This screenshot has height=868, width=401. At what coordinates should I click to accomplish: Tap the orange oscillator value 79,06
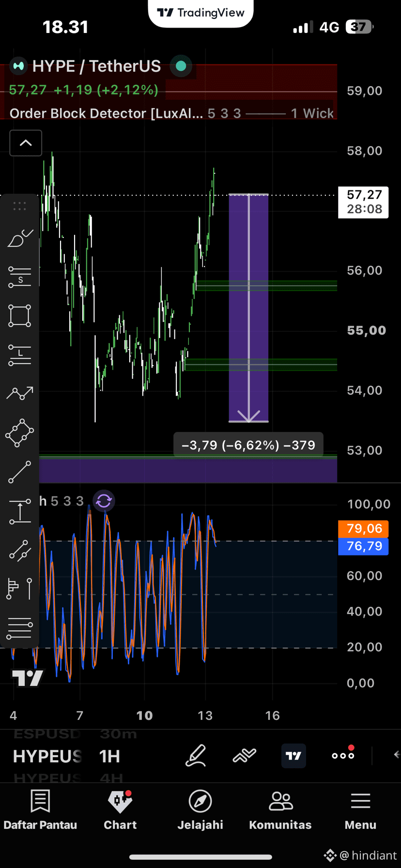coord(363,528)
